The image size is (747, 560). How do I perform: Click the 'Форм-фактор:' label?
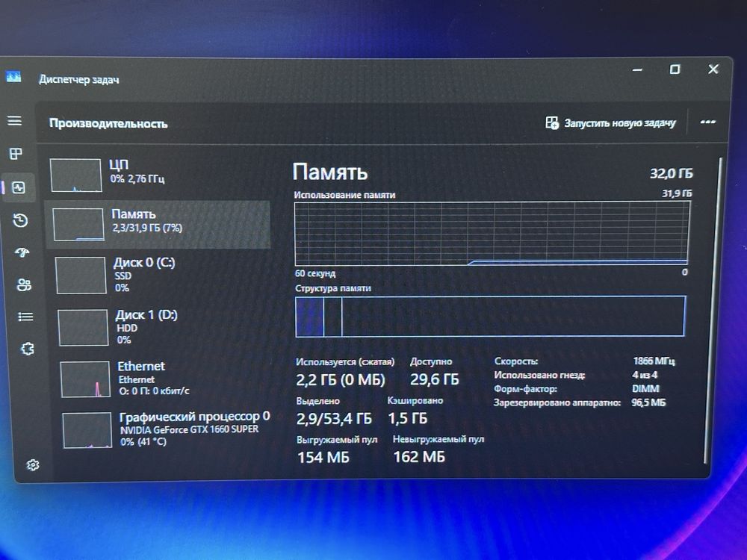point(525,389)
